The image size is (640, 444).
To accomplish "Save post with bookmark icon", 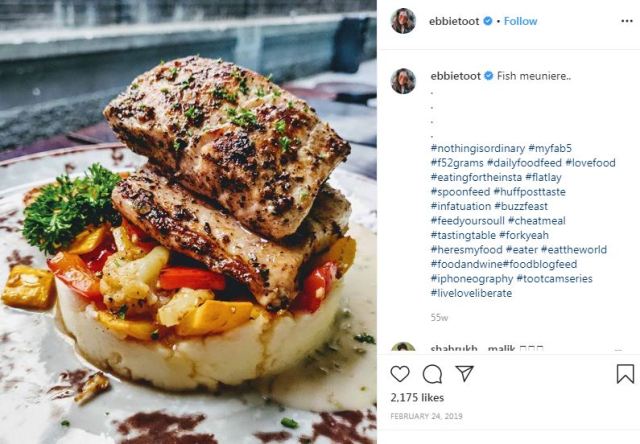I will click(x=625, y=374).
